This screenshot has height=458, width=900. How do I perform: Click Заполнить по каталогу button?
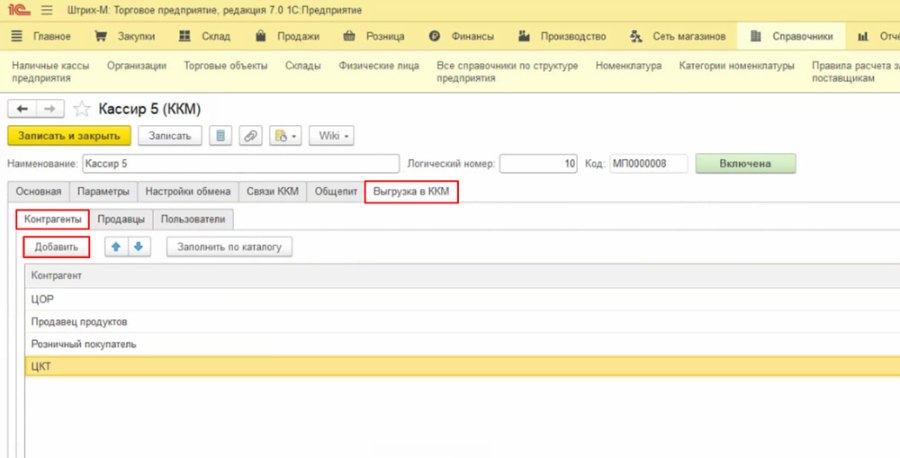[x=230, y=247]
